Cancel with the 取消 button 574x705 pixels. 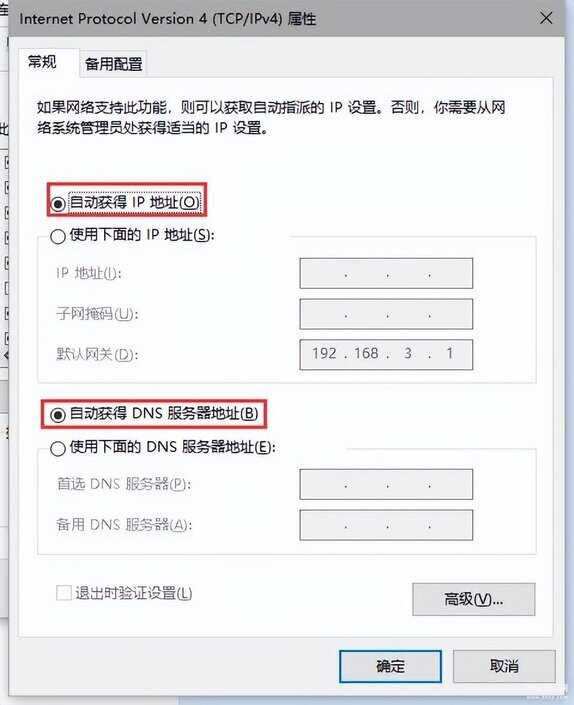[504, 666]
